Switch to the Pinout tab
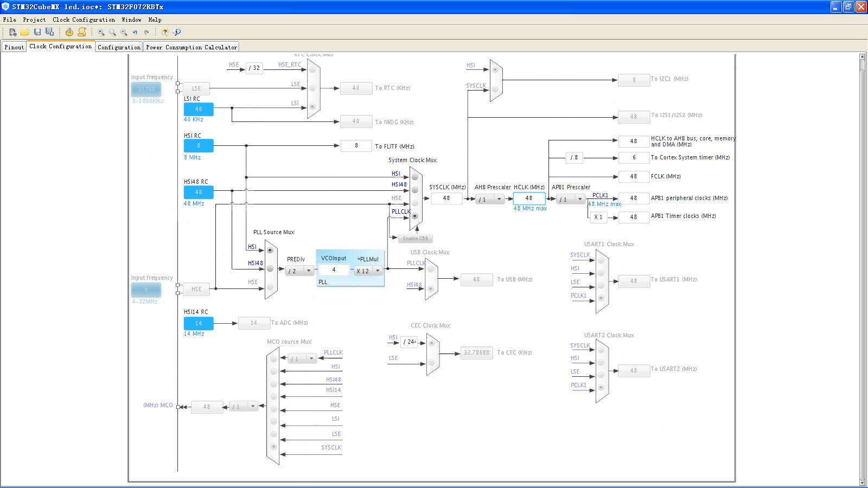 (14, 47)
